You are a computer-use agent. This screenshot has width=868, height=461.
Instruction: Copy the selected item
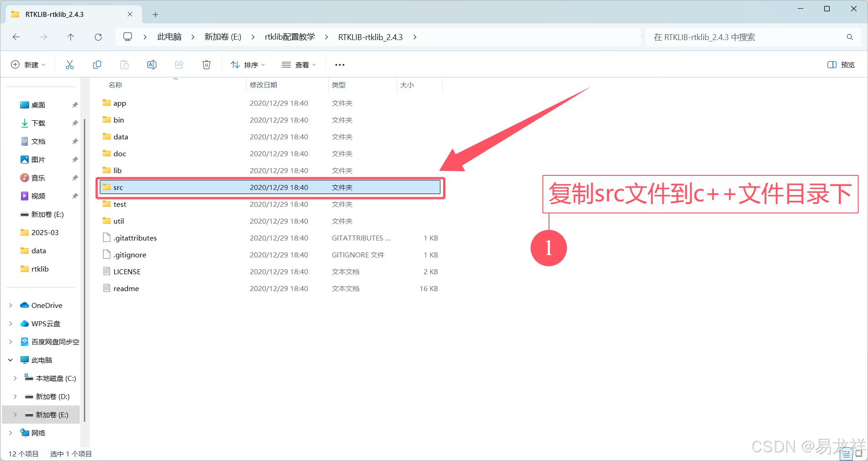click(97, 65)
